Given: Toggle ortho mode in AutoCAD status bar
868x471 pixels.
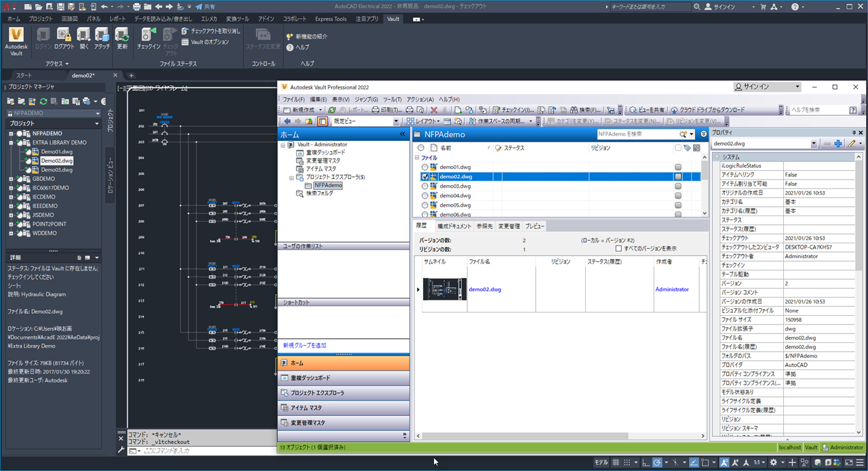Looking at the screenshot, I should coord(644,463).
